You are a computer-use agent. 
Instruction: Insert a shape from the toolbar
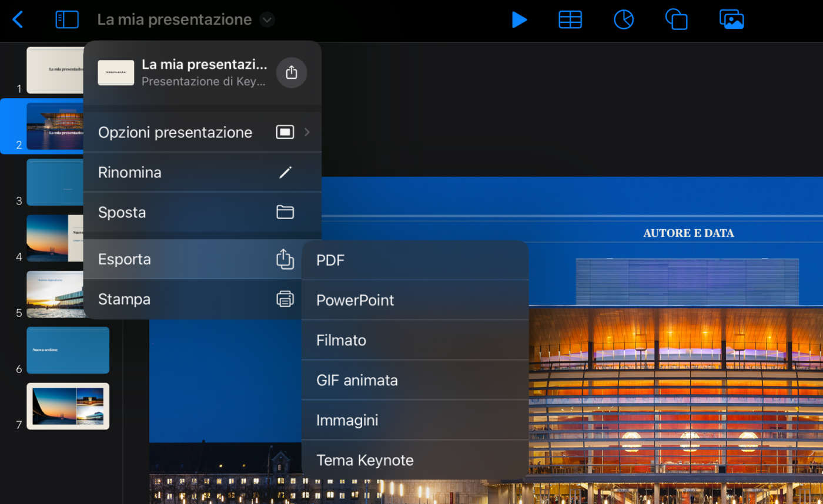coord(676,19)
